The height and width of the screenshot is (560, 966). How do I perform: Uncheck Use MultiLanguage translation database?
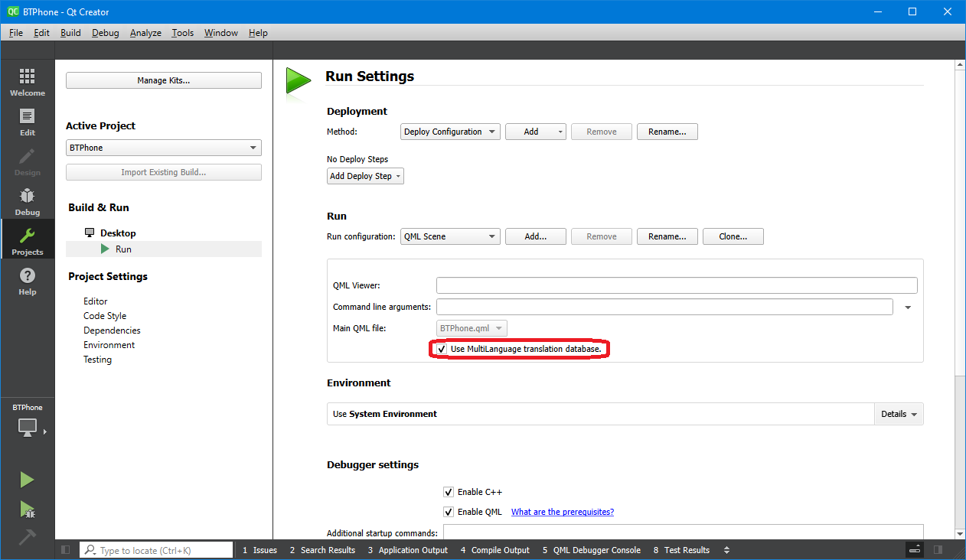coord(442,349)
